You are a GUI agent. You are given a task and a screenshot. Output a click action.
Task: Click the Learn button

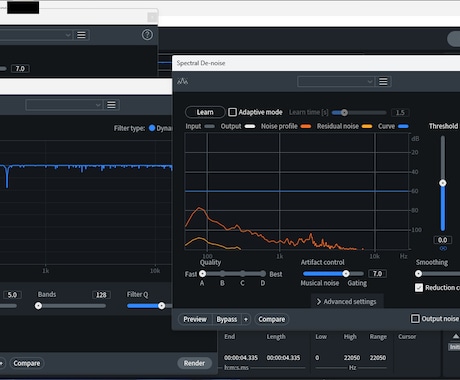pyautogui.click(x=205, y=112)
